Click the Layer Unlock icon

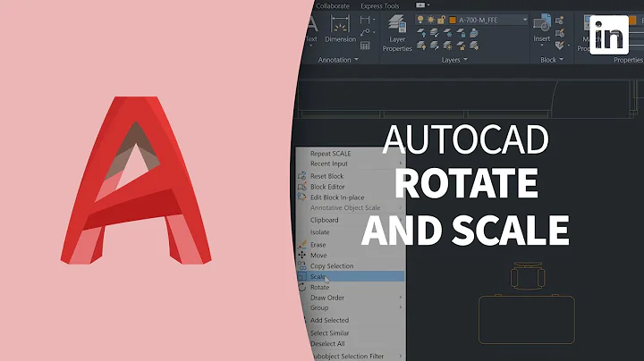coord(461,46)
